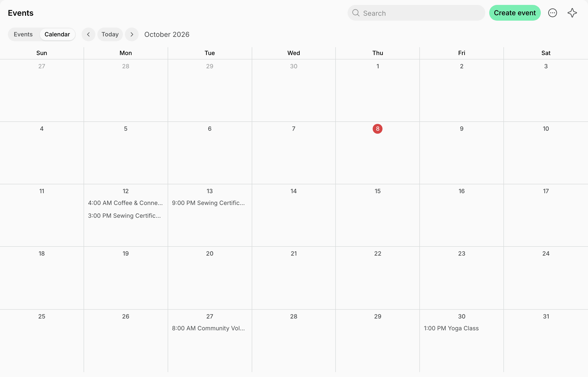Image resolution: width=588 pixels, height=377 pixels.
Task: Click the sparkle AI assistant icon
Action: [572, 13]
